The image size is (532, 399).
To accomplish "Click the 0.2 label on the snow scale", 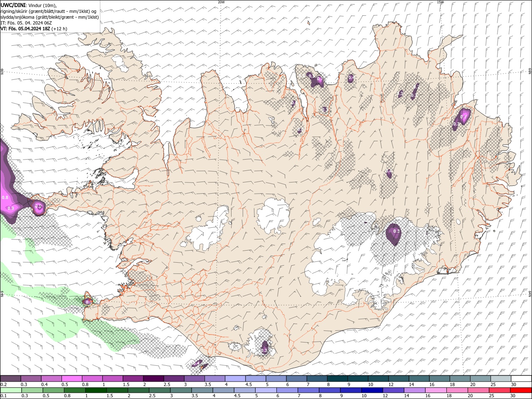I will 4,384.
